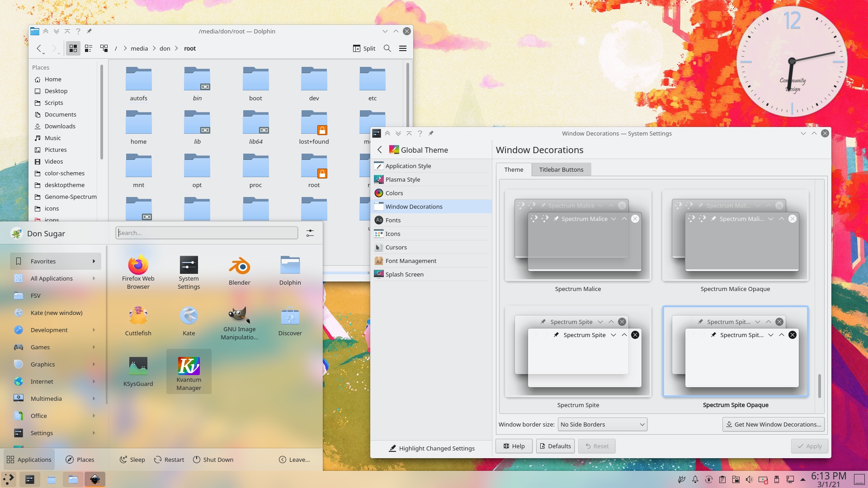Screen dimensions: 868x488
Task: Open Splash Screen settings page
Action: point(431,274)
